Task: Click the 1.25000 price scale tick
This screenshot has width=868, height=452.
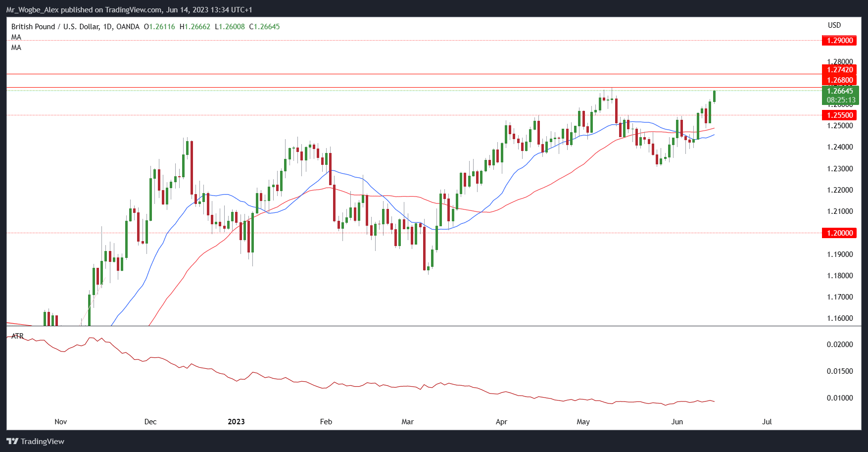Action: pyautogui.click(x=840, y=126)
